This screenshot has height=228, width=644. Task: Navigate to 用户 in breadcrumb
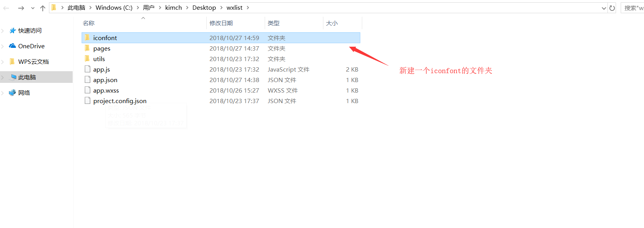(x=148, y=8)
